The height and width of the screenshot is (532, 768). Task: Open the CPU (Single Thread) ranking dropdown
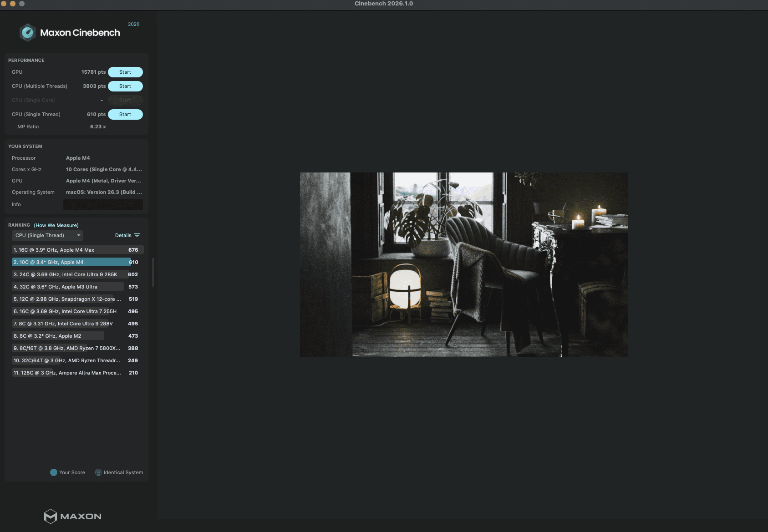(47, 235)
